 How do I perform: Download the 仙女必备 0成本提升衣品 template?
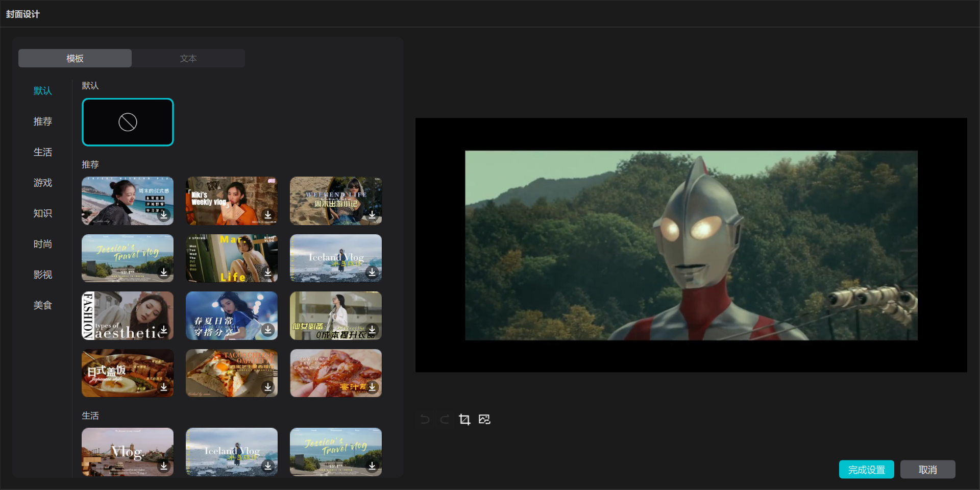click(x=372, y=330)
